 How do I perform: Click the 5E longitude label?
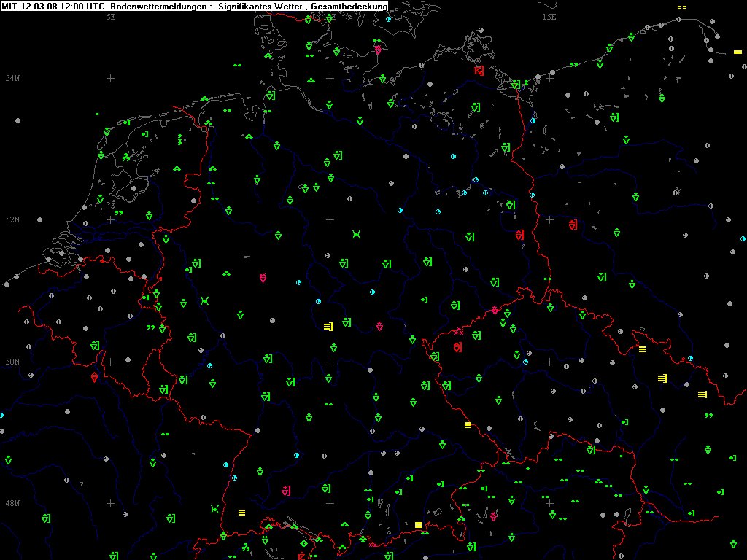coord(111,16)
